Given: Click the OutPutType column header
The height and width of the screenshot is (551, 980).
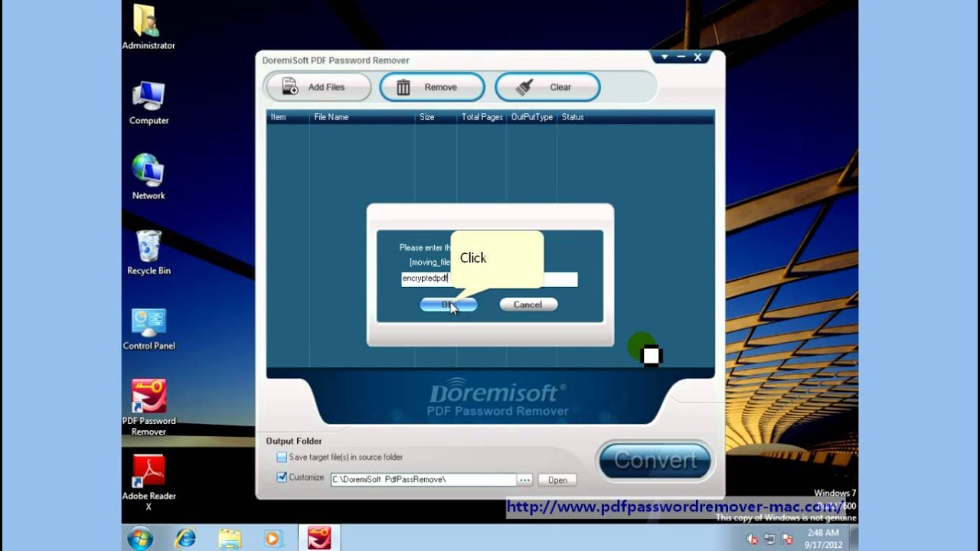Looking at the screenshot, I should coord(531,117).
